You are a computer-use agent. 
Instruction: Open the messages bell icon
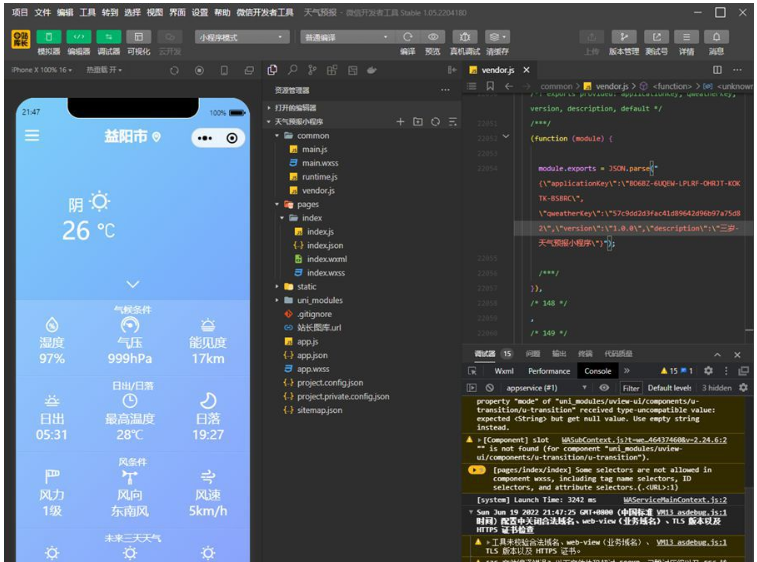pyautogui.click(x=716, y=37)
